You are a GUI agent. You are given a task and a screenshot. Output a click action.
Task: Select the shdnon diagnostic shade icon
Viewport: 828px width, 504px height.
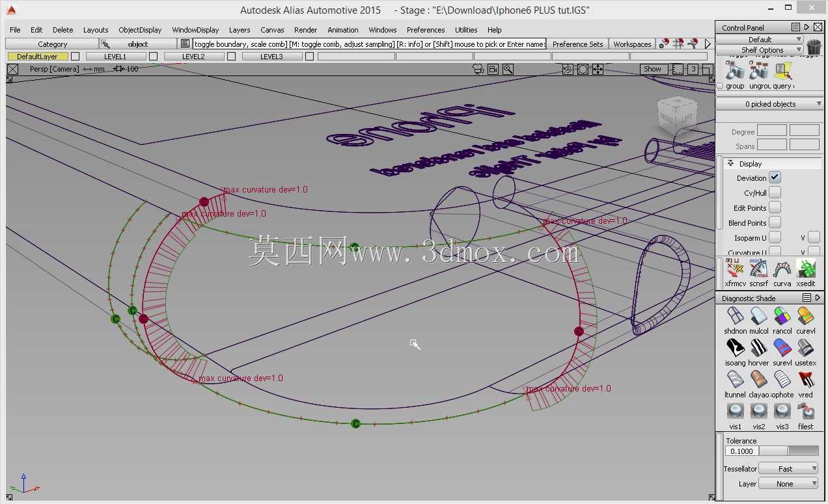coord(736,317)
